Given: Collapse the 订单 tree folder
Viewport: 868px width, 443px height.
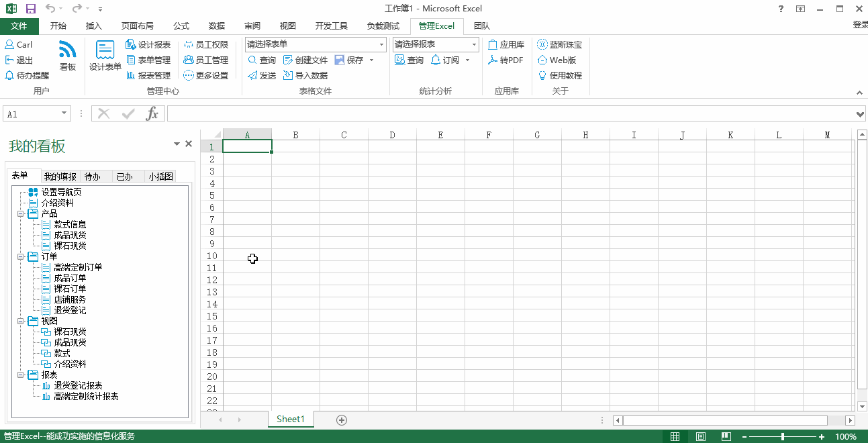Looking at the screenshot, I should 21,256.
